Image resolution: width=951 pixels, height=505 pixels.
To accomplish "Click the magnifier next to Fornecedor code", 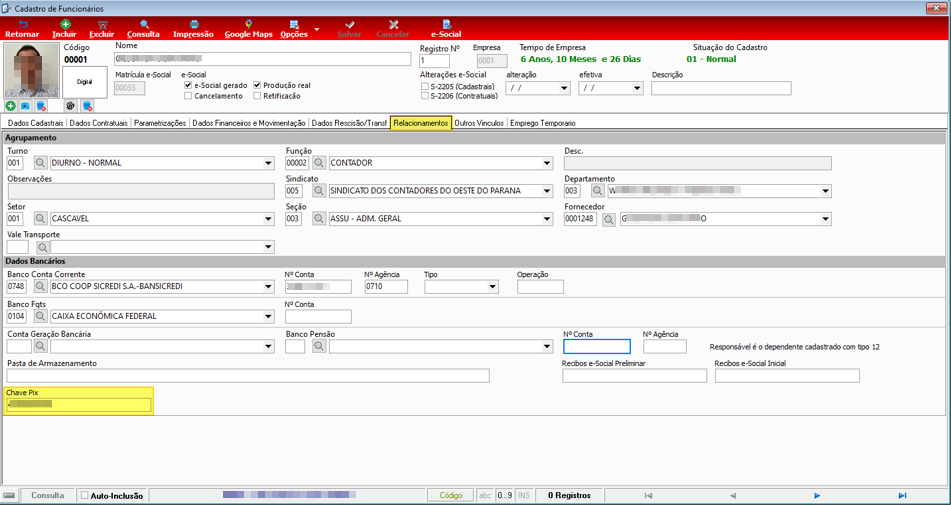I will click(609, 219).
